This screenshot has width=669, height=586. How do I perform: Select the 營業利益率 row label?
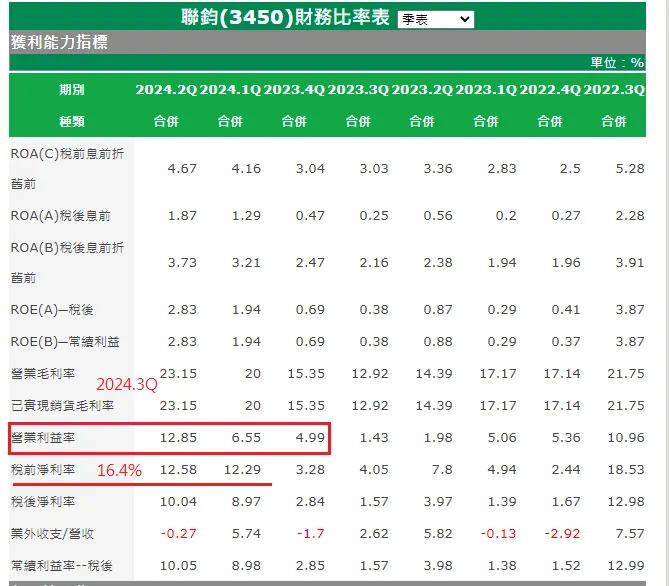coord(43,437)
